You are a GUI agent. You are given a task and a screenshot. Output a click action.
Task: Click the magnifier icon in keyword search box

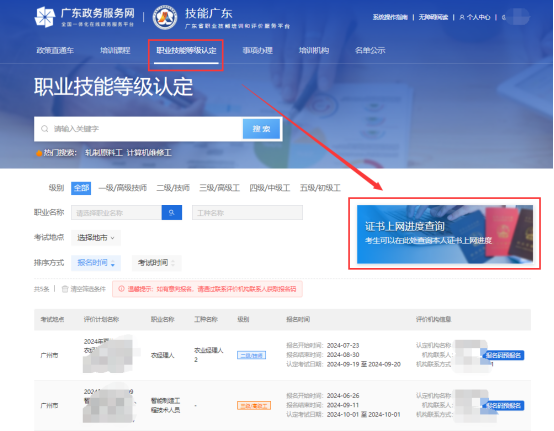(x=45, y=129)
